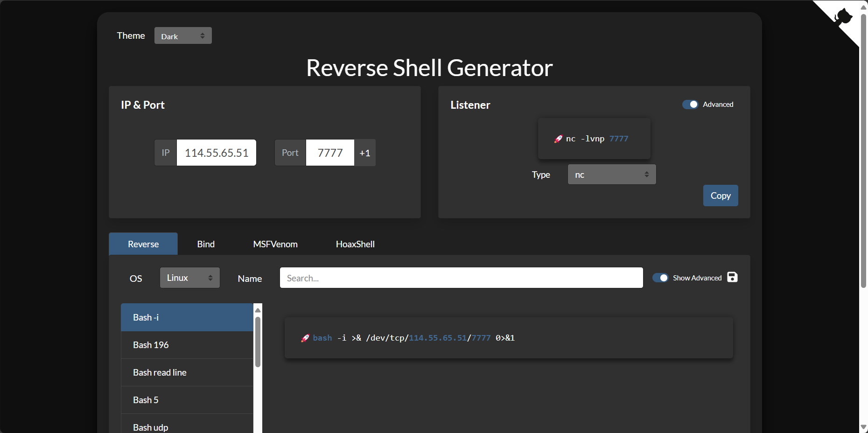Viewport: 868px width, 433px height.
Task: Open the listener Type dropdown showing nc
Action: (x=612, y=175)
